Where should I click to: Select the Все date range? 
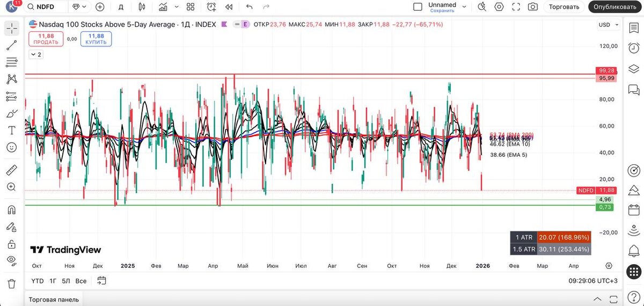(81, 281)
